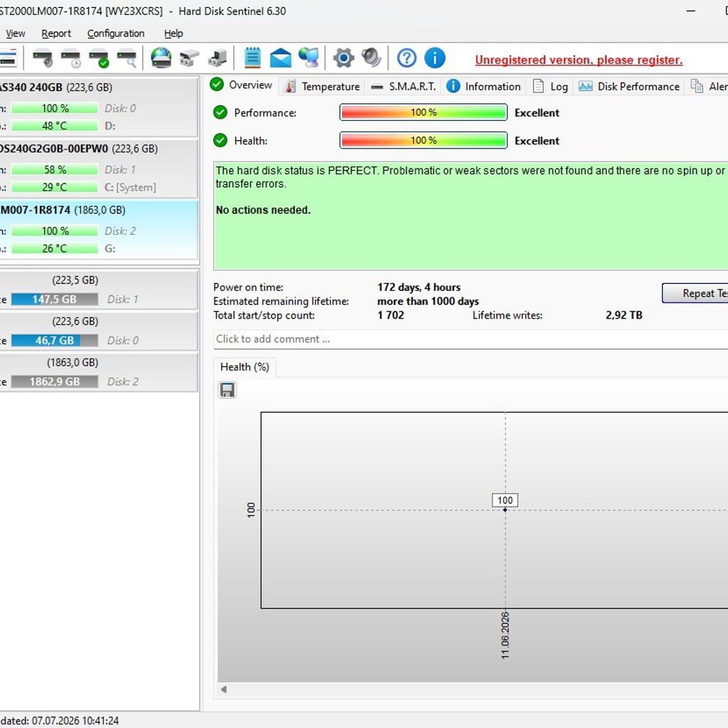728x728 pixels.
Task: Select the DS240G2G0B-00EPW0 disk entry
Action: (98, 168)
